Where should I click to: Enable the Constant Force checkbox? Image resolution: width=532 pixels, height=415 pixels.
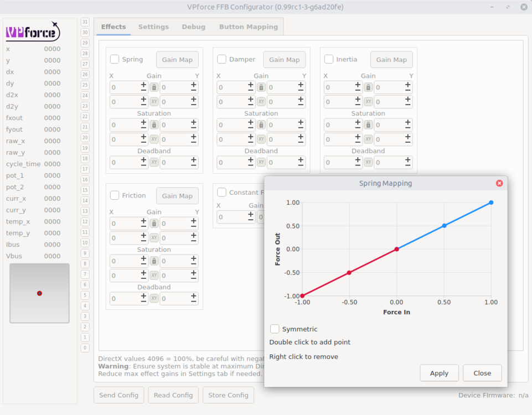(x=222, y=192)
